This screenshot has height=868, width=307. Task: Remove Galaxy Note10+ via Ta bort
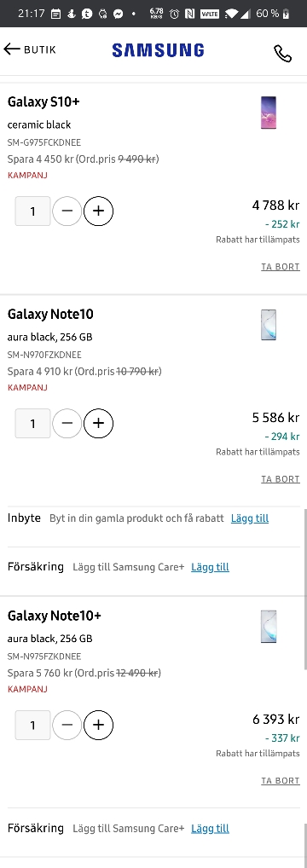(x=281, y=780)
